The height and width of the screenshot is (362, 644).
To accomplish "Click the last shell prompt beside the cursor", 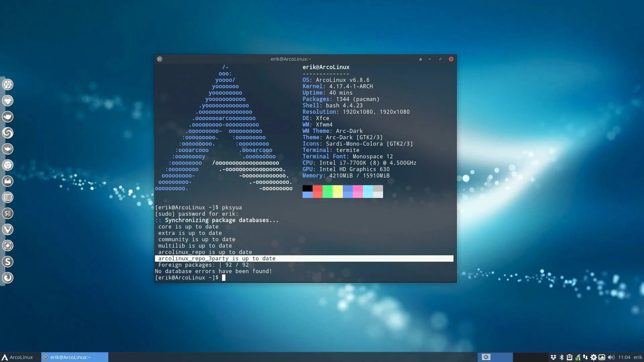I will (186, 278).
